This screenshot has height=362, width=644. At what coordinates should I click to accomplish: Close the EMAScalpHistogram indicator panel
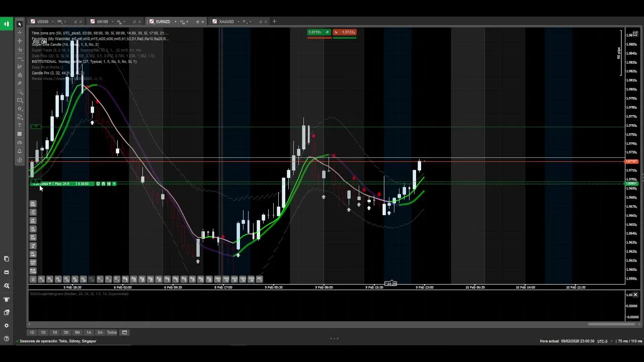635,295
